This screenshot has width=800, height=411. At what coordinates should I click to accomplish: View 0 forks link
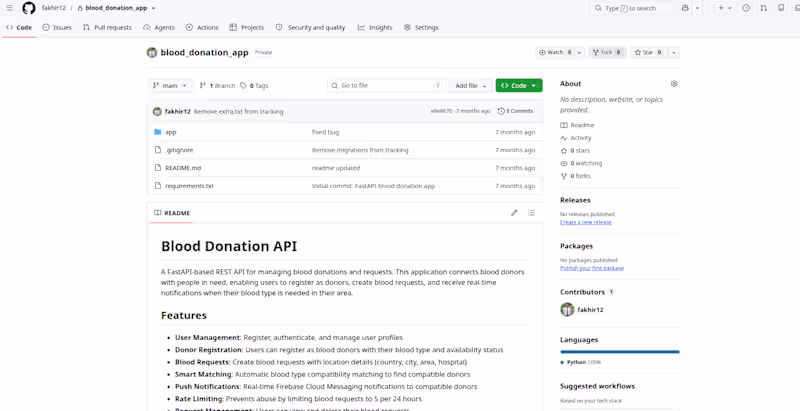point(576,176)
